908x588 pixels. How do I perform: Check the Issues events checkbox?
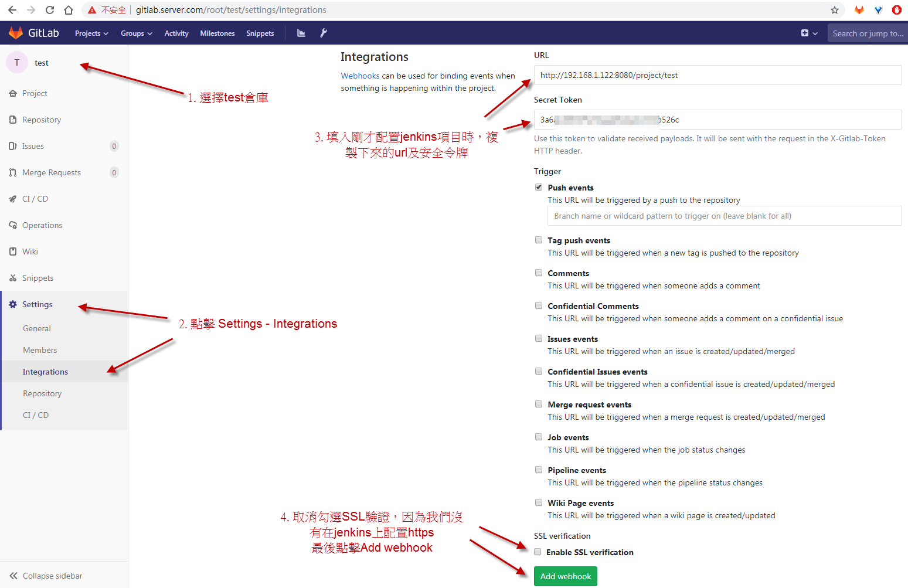click(x=539, y=338)
